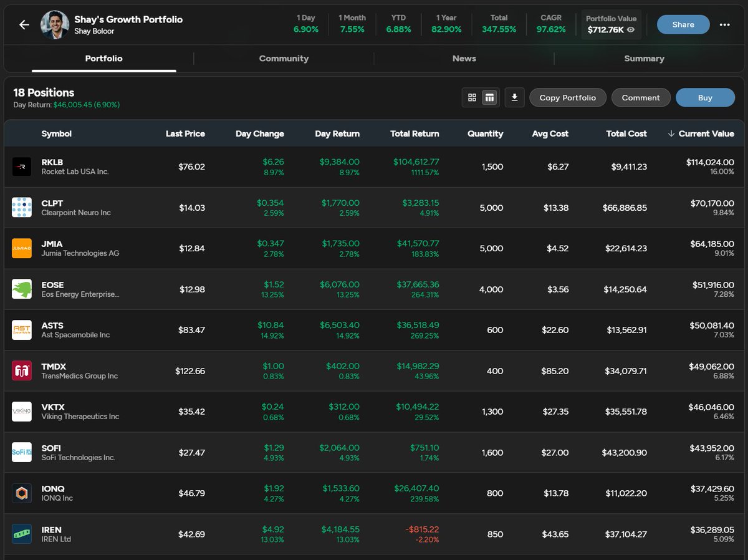Select the Total return stat
This screenshot has height=560, width=748.
(x=499, y=24)
